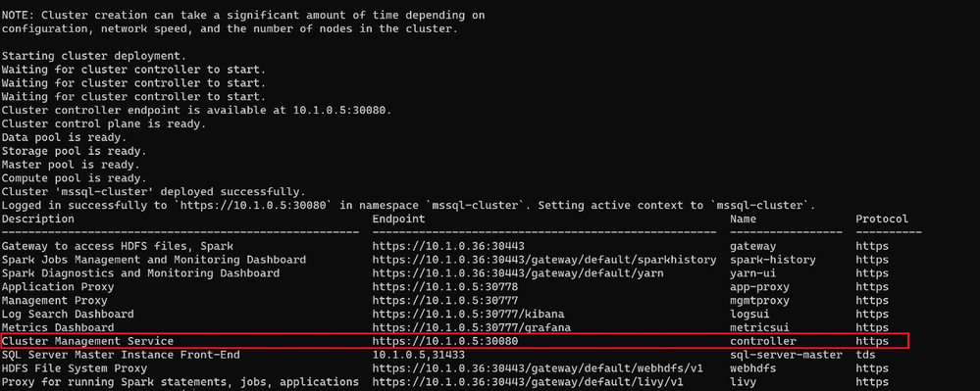Select the Cluster Management Service description text
Screen dimensions: 980x391
tap(87, 342)
